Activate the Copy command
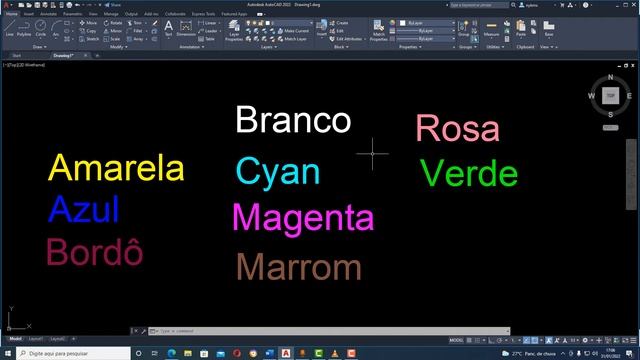The width and height of the screenshot is (640, 360). [88, 31]
